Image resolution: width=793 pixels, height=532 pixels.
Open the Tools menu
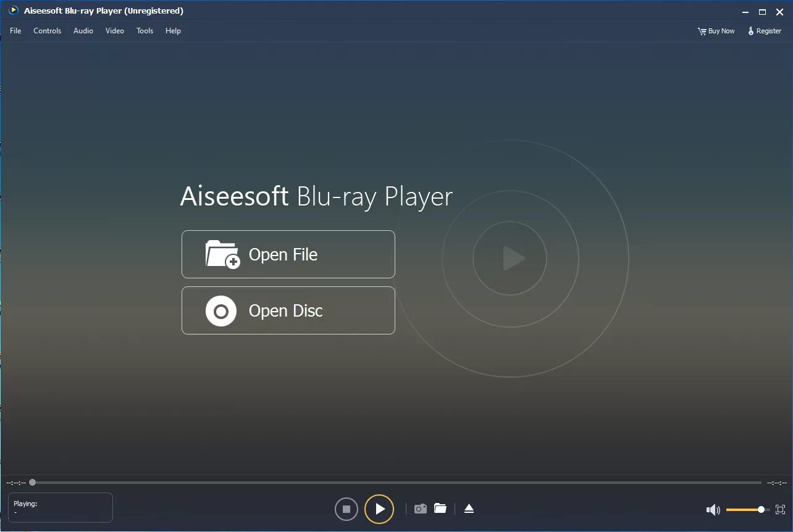[145, 31]
